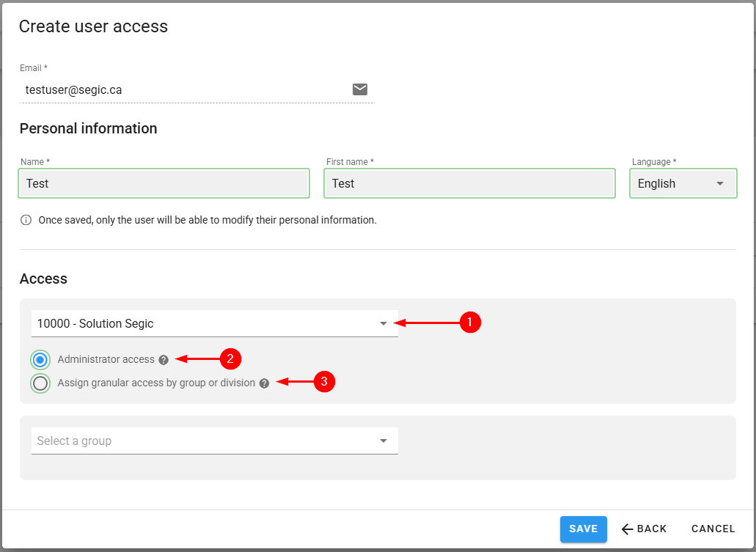This screenshot has width=756, height=552.
Task: Click the red number 2 annotation marker
Action: [x=230, y=358]
